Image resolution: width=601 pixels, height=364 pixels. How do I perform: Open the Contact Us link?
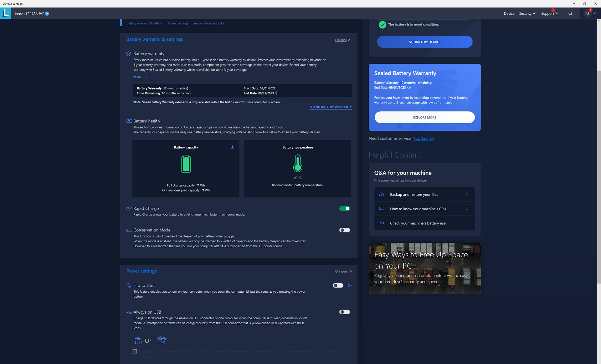point(424,138)
